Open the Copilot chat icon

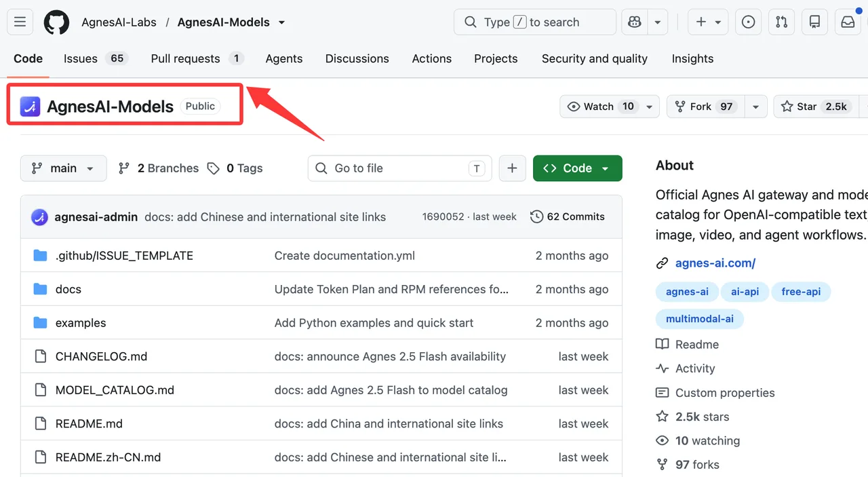pos(635,22)
